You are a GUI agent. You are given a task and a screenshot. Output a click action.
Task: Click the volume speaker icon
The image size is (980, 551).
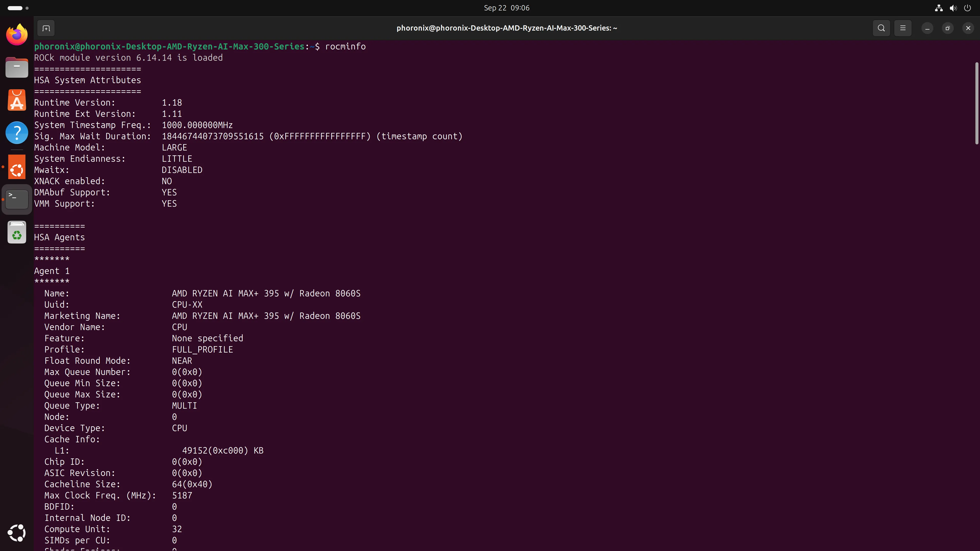[953, 8]
